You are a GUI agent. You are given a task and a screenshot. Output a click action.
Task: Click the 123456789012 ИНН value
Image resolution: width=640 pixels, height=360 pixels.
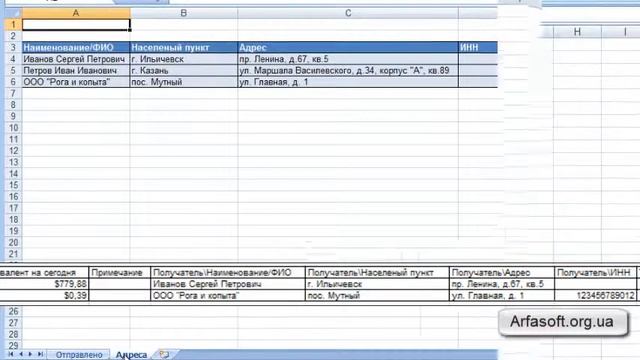596,296
